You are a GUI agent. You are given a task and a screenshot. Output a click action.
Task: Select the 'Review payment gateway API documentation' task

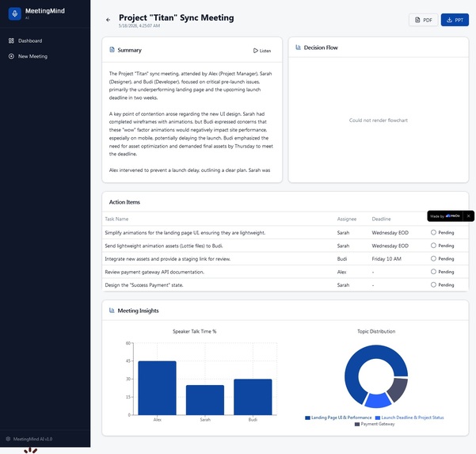154,272
